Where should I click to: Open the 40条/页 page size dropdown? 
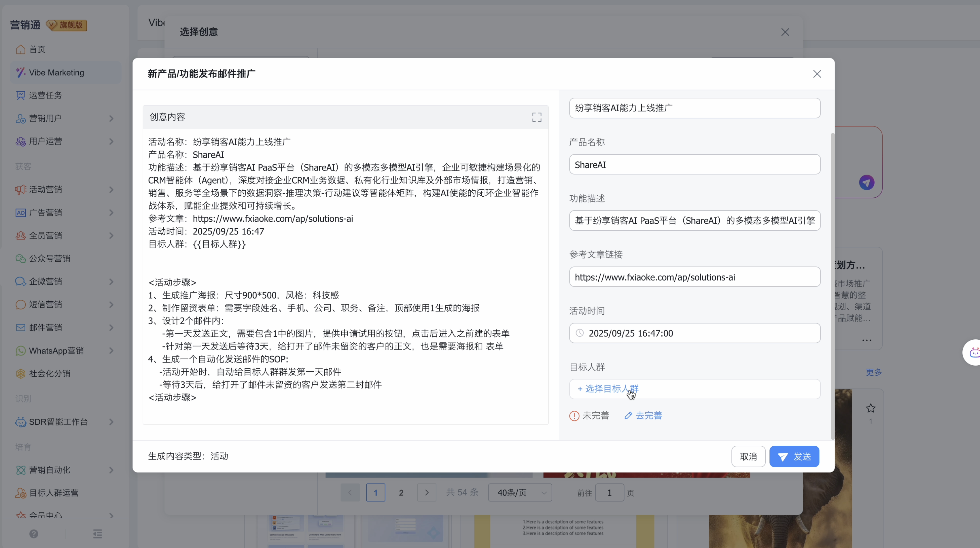[x=520, y=493]
